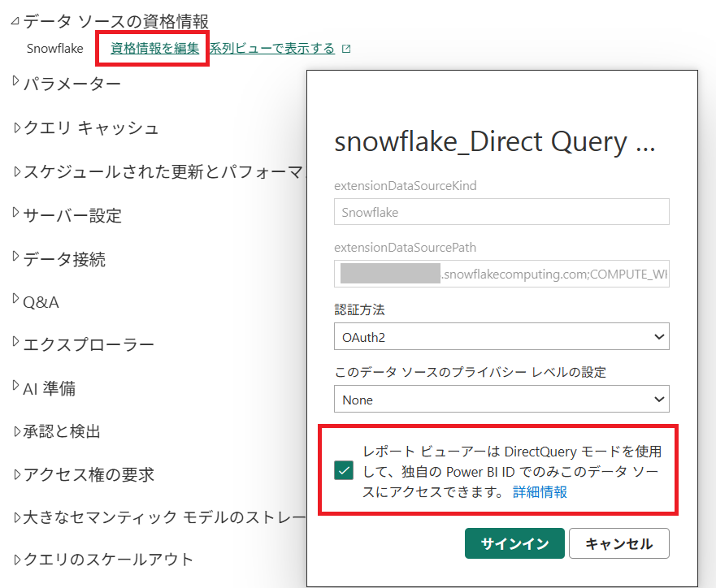Click the extensionDataSourceKind field showing Snowflake
Image resolution: width=716 pixels, height=588 pixels.
pyautogui.click(x=501, y=212)
